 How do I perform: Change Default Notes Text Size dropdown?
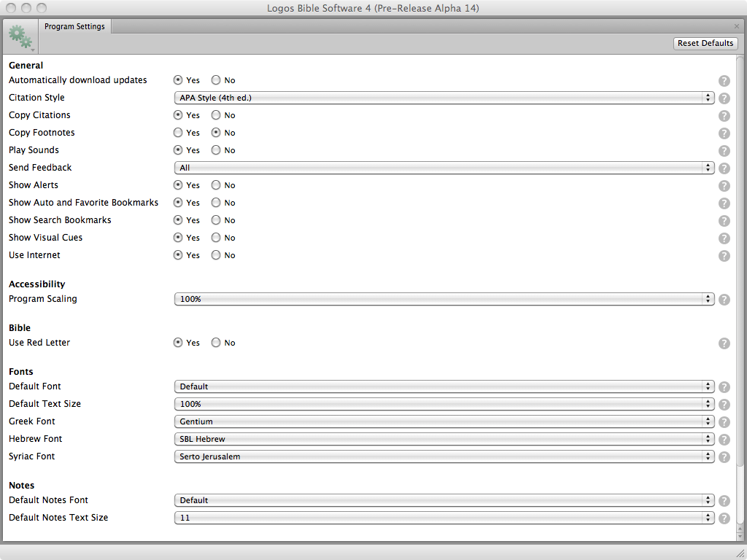(x=444, y=518)
